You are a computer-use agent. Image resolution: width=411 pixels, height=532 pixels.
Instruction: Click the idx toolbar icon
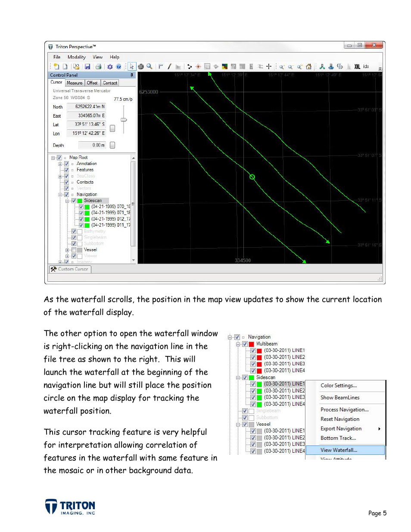pos(366,66)
